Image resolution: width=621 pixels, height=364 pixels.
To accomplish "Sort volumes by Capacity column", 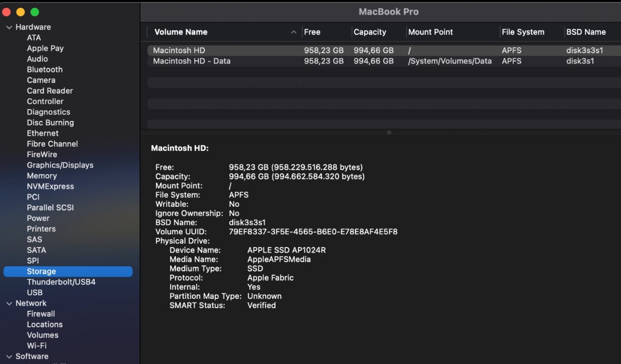I will click(x=369, y=32).
